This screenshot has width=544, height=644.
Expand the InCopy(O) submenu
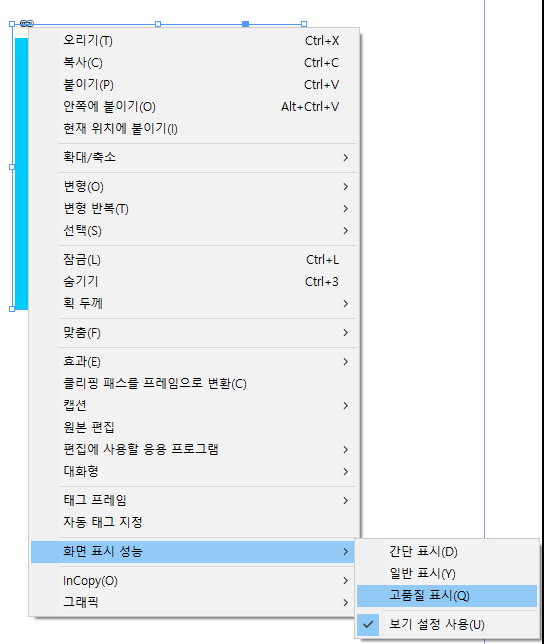[x=193, y=581]
